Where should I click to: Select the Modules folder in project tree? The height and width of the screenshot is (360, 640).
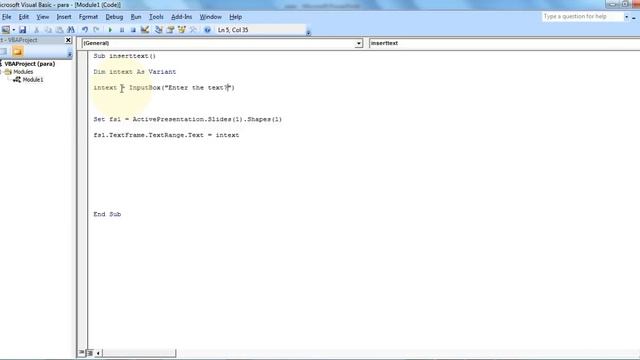(23, 72)
